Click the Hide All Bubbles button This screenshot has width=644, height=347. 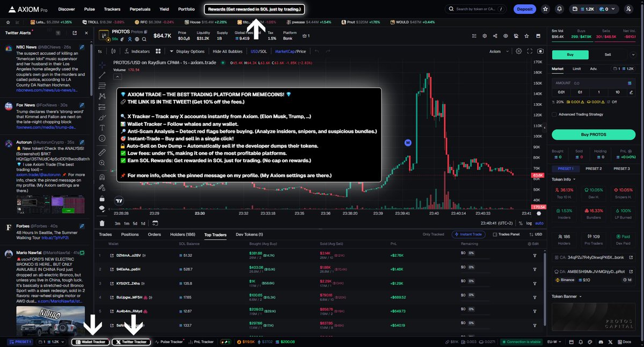coord(228,52)
